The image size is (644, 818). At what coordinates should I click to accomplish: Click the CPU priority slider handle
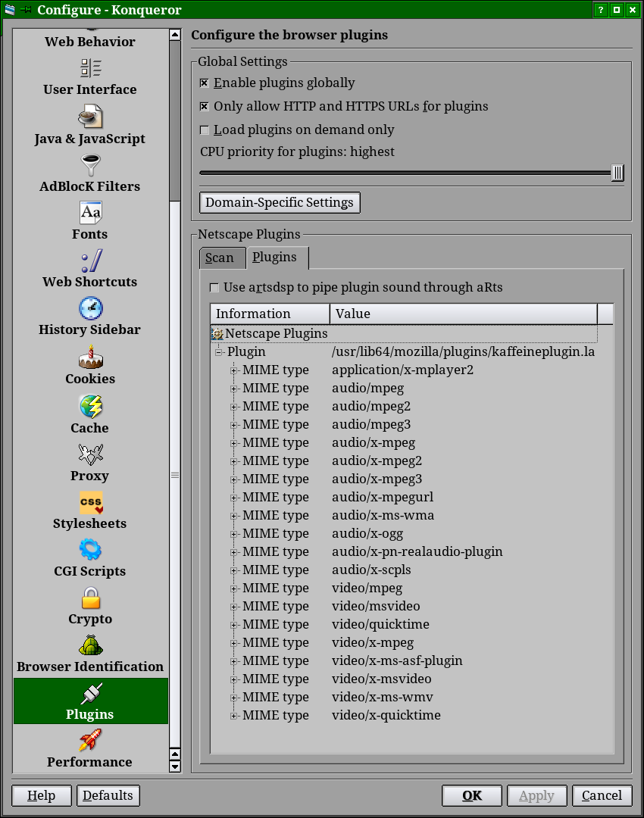[x=617, y=173]
